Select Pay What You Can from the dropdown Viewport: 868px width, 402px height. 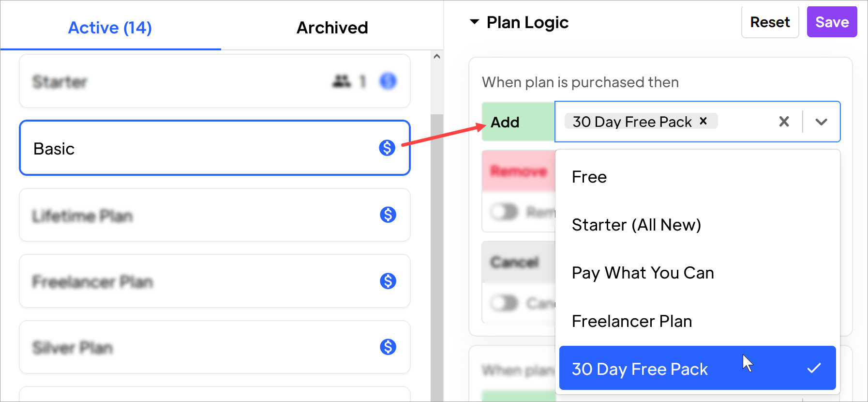(643, 273)
